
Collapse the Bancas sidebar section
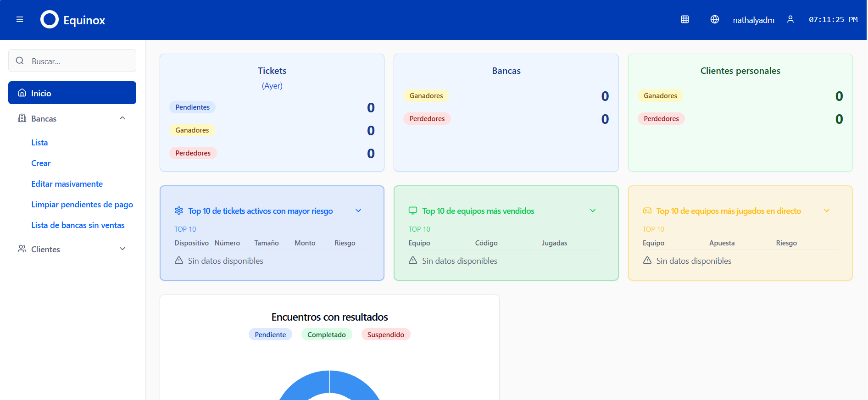coord(122,118)
